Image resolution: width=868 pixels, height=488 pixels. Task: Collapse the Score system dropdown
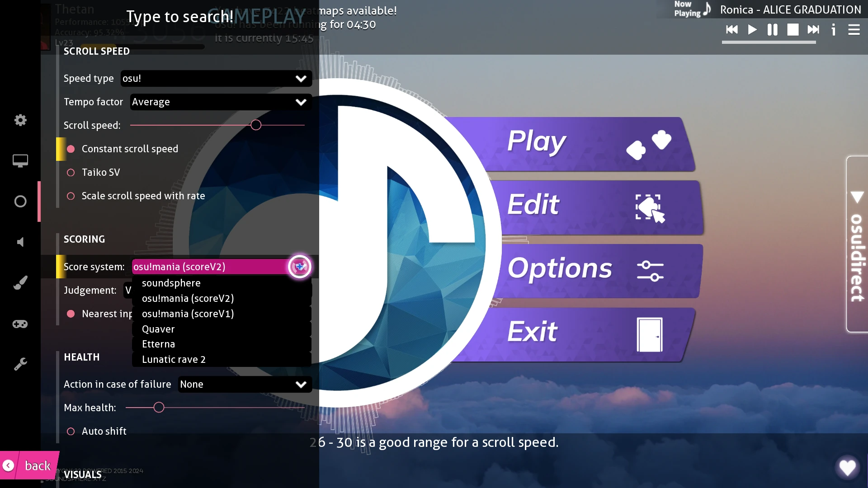point(222,267)
